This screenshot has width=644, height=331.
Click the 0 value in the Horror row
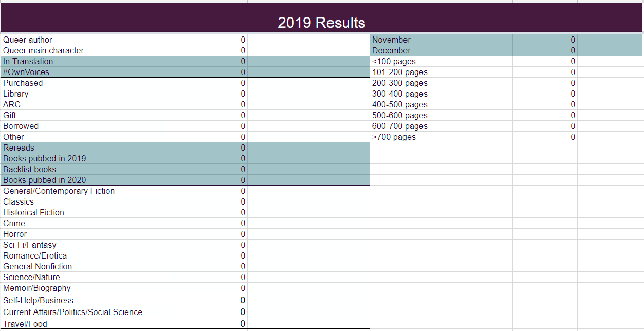point(209,234)
